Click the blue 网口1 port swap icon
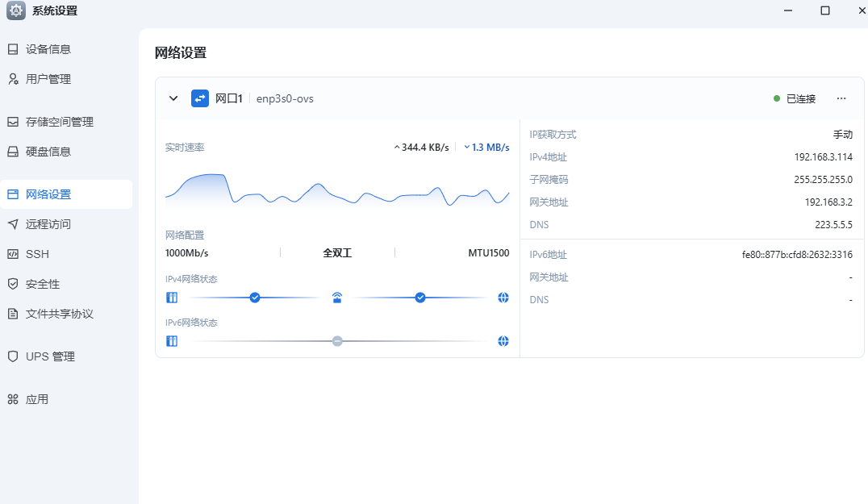 [200, 98]
